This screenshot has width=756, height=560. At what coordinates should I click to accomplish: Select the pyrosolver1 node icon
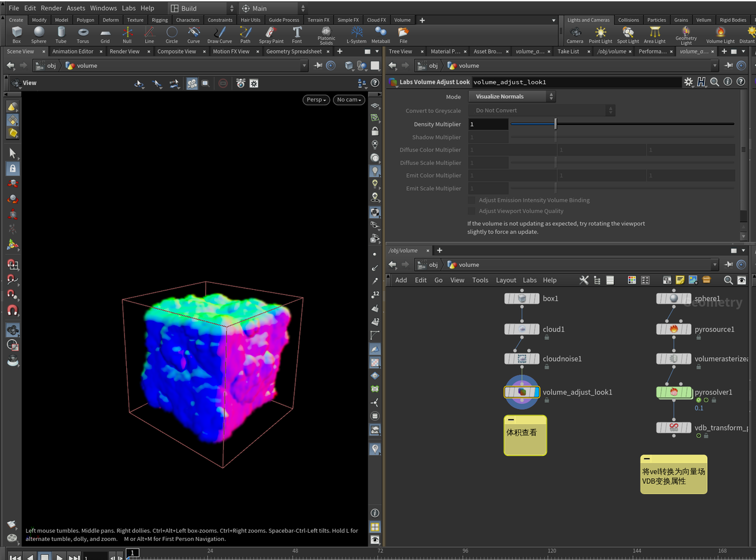pos(674,393)
